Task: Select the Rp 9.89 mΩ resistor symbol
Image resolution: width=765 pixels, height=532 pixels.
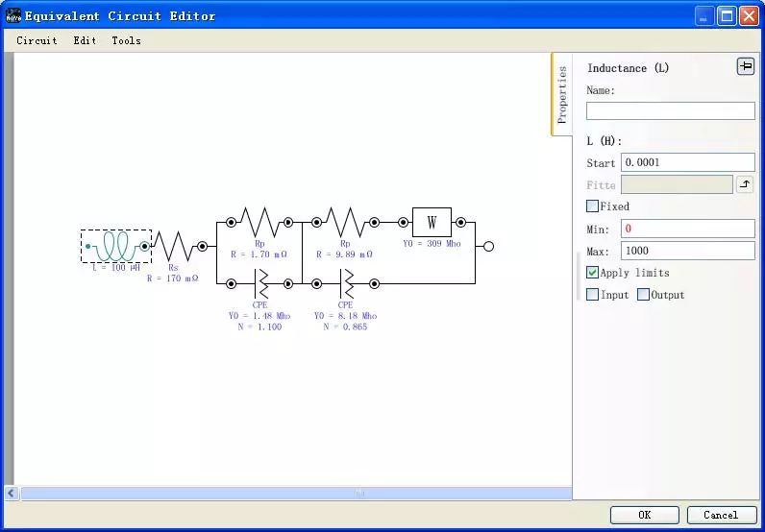Action: (345, 223)
